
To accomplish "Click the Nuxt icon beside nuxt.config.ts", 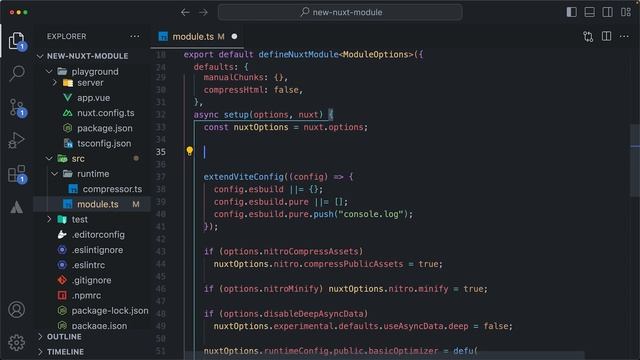I will pos(68,113).
